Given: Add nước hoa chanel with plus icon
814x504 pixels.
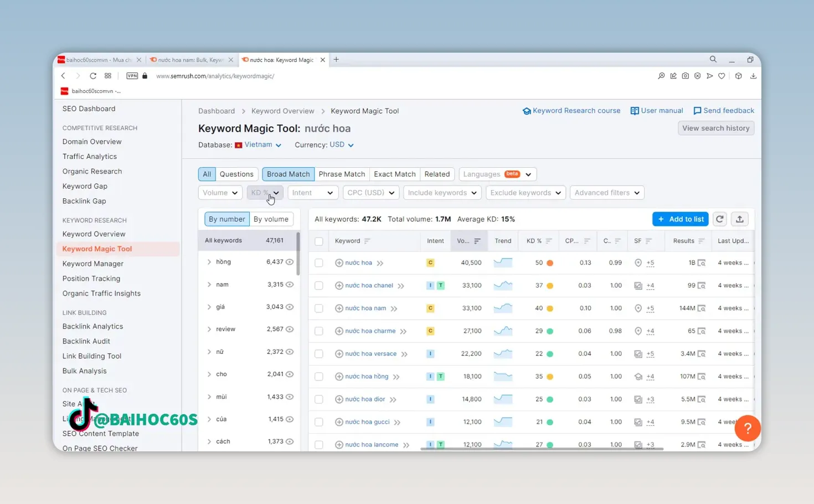Looking at the screenshot, I should 339,285.
